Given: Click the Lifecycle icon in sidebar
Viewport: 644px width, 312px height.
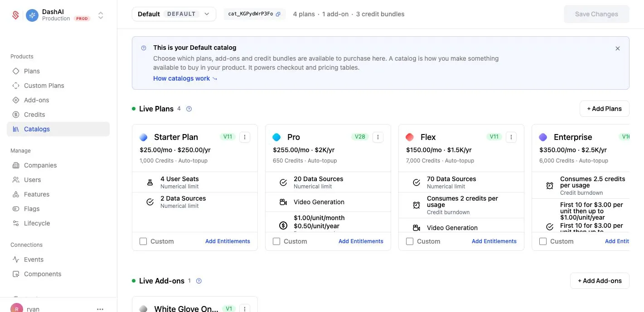Looking at the screenshot, I should (x=16, y=223).
